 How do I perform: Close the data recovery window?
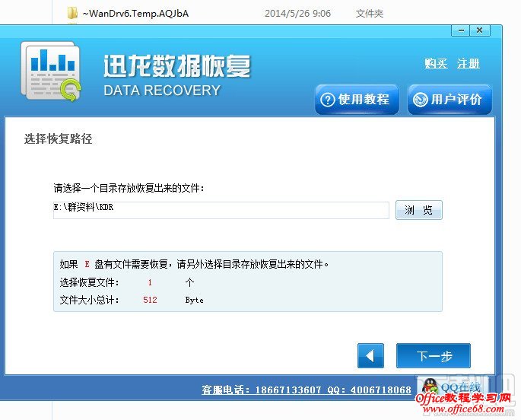click(x=479, y=30)
